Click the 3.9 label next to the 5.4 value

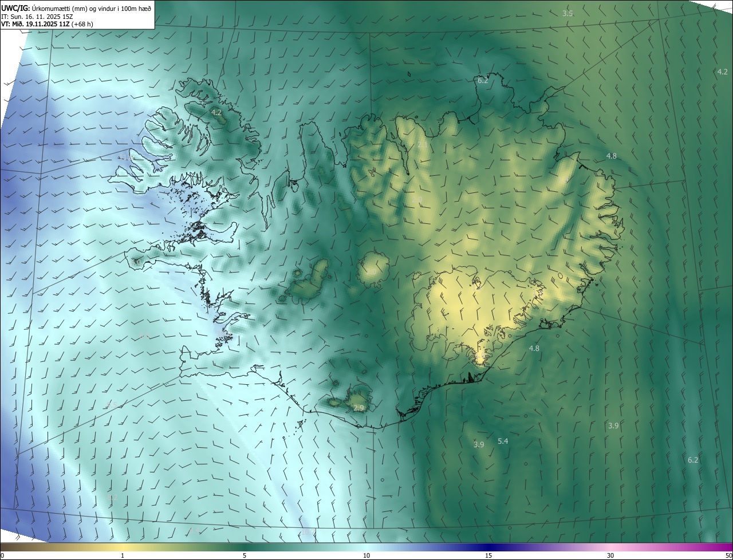pyautogui.click(x=479, y=444)
